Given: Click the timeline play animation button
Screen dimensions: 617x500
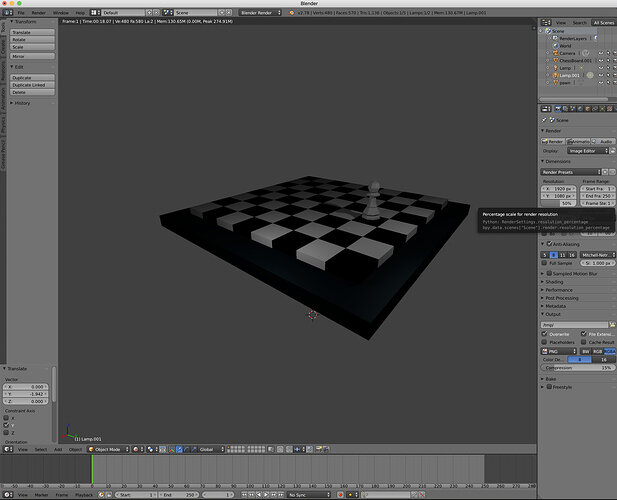Looking at the screenshot, I should [x=266, y=494].
